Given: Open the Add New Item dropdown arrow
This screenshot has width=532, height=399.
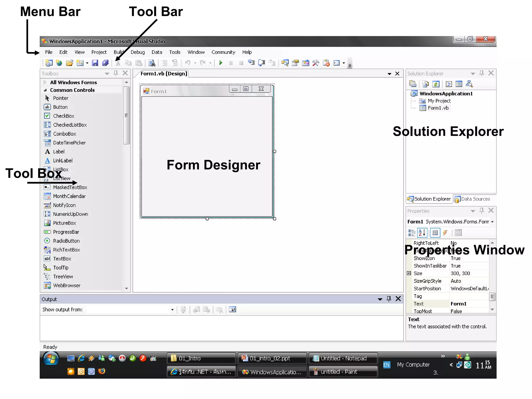Looking at the screenshot, I should pos(87,63).
